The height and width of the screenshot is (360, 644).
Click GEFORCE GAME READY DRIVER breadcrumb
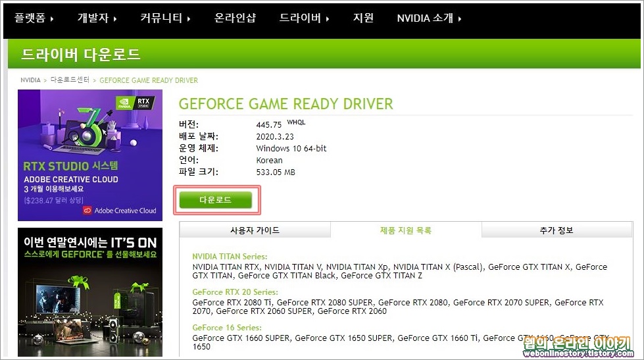pyautogui.click(x=149, y=80)
